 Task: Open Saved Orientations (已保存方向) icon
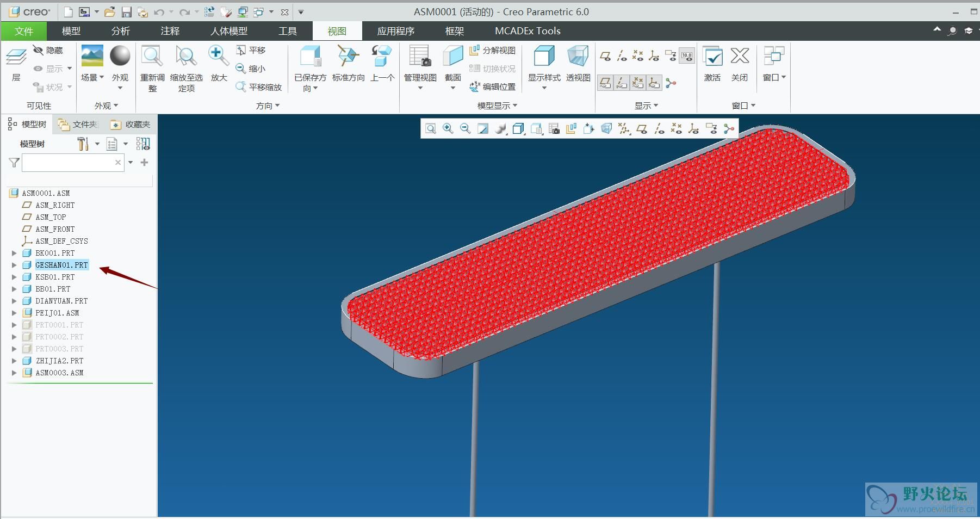[x=311, y=56]
